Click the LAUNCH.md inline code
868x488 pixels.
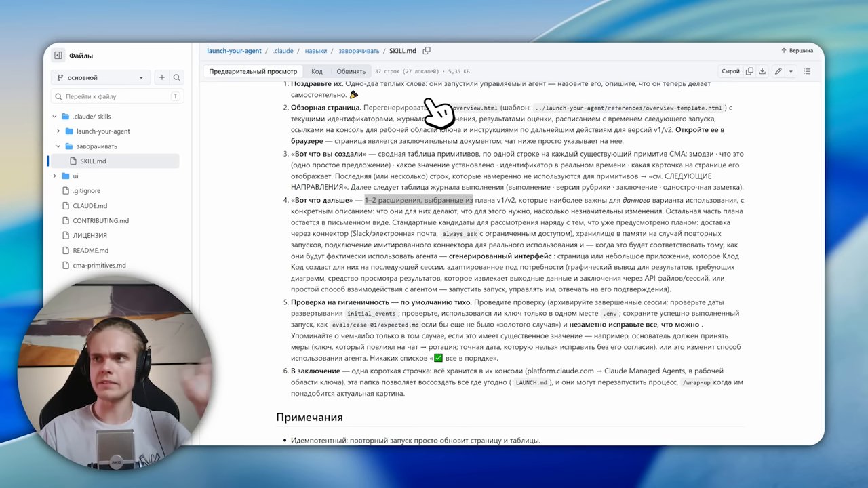pyautogui.click(x=531, y=382)
